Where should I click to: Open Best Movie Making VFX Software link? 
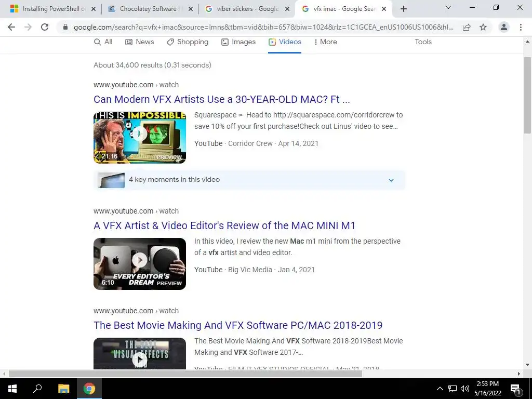tap(238, 325)
